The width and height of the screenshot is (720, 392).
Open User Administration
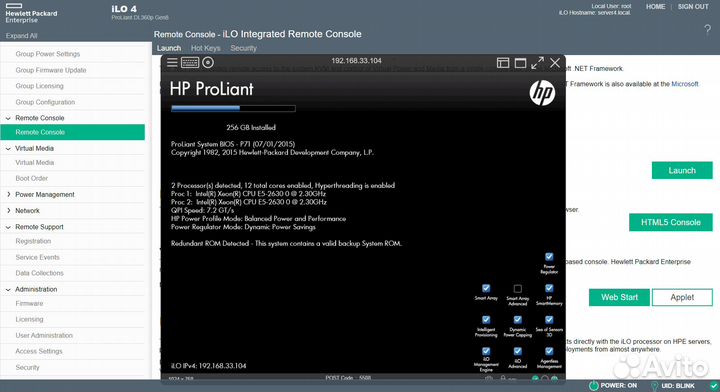(44, 336)
